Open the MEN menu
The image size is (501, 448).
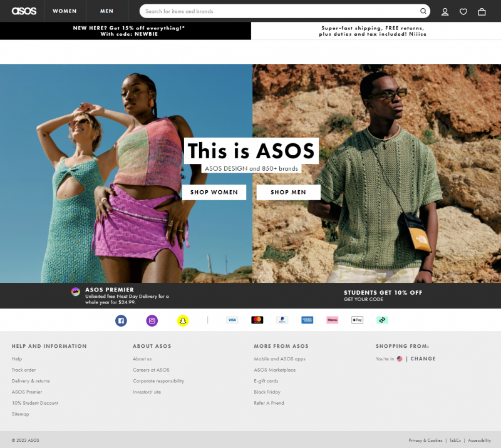coord(106,11)
